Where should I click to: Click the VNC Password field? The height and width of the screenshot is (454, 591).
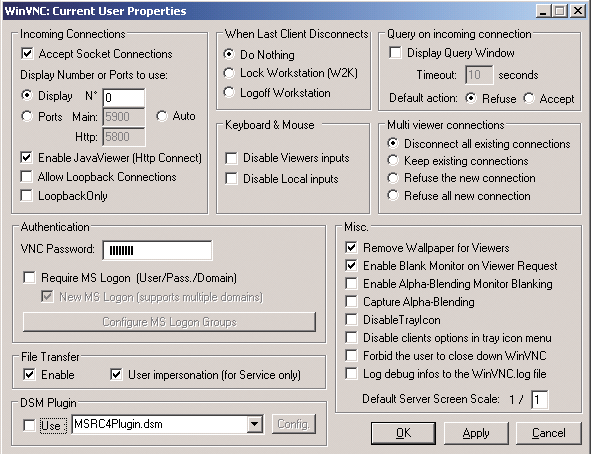click(157, 251)
